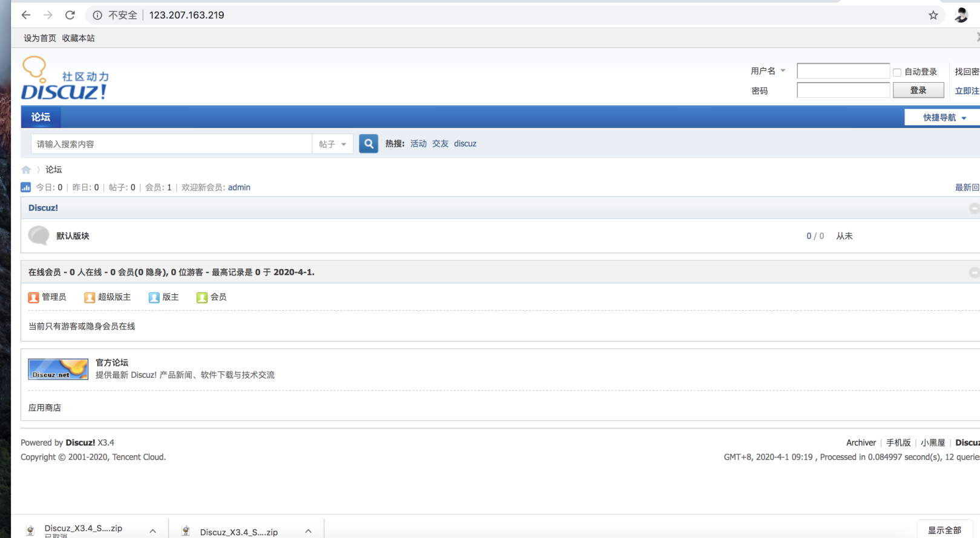The height and width of the screenshot is (538, 980).
Task: Open the 默认版块 forum link
Action: [73, 236]
